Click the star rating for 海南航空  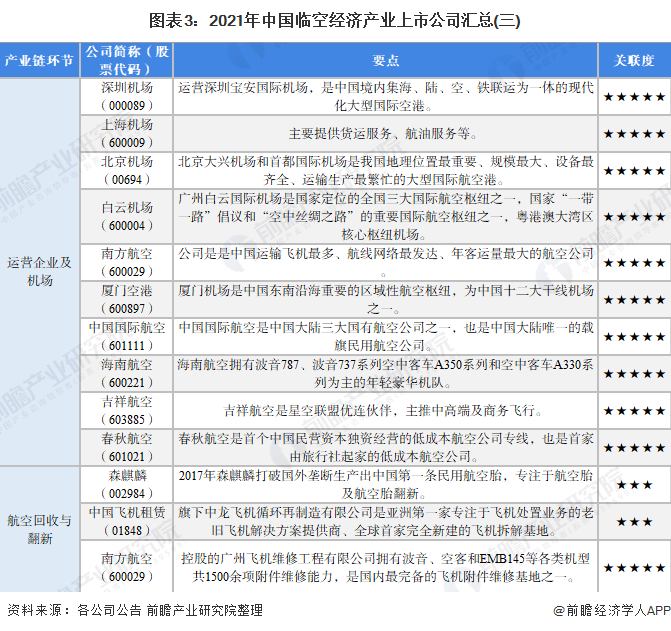pos(634,373)
